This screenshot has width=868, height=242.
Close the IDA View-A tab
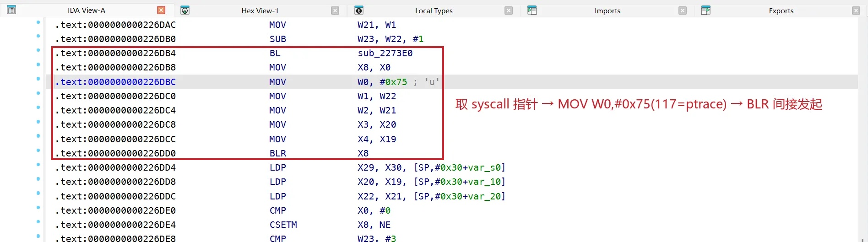point(161,10)
